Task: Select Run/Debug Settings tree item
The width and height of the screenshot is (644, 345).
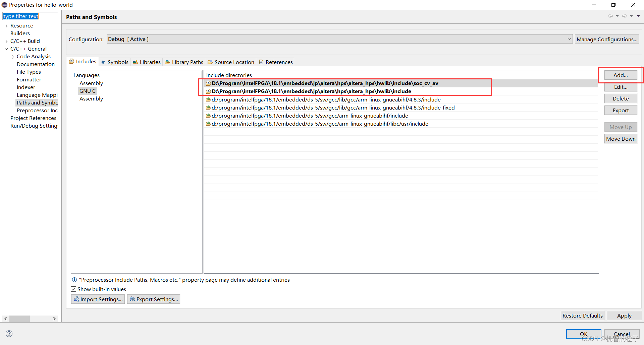Action: point(34,126)
